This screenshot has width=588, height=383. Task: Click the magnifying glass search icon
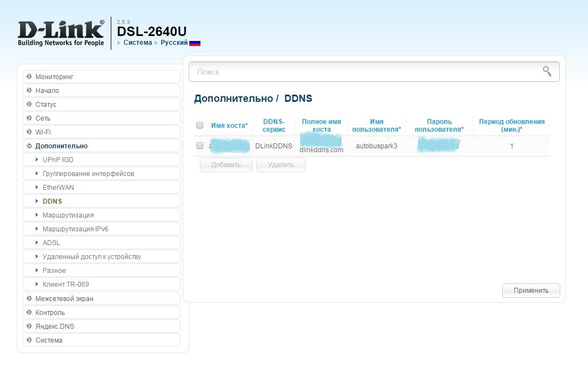(547, 71)
